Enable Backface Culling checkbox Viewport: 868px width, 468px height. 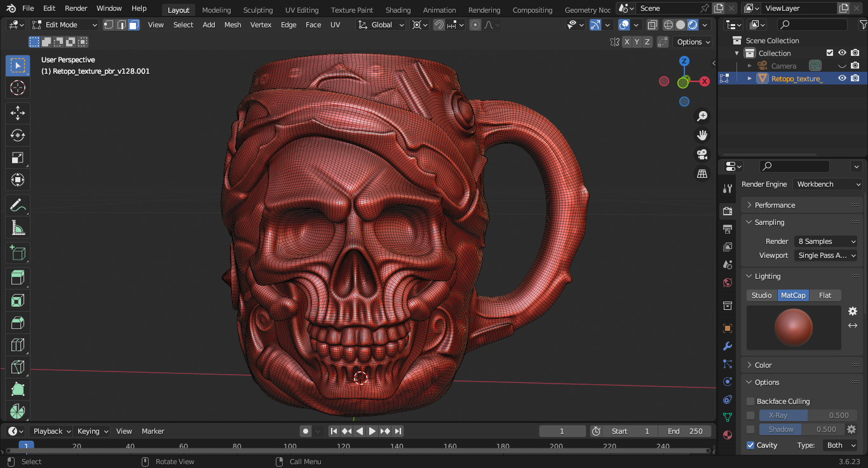750,401
